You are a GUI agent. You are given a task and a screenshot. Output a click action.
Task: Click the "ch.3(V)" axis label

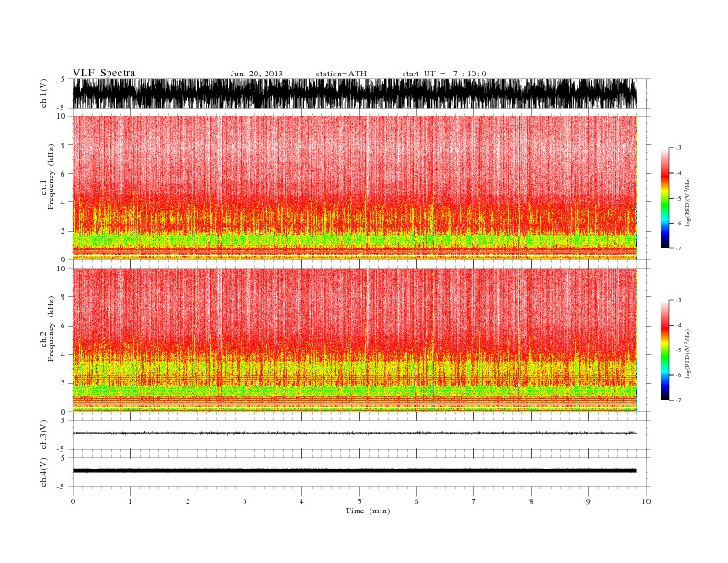[x=44, y=435]
